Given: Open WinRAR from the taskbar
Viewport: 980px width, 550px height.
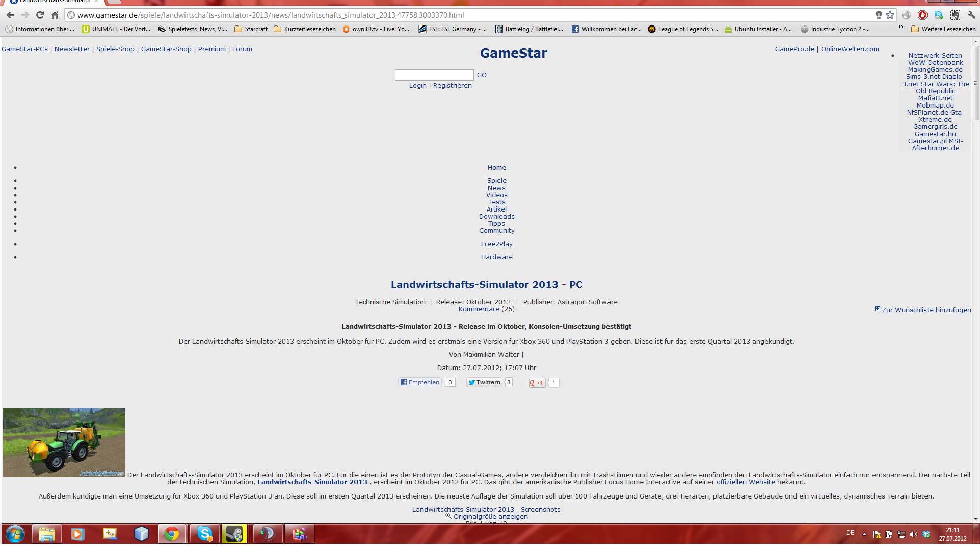Looking at the screenshot, I should coord(299,534).
